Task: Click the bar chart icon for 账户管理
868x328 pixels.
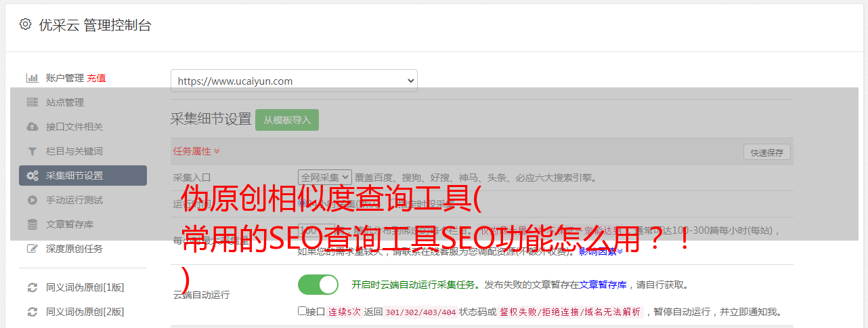Action: pos(32,78)
